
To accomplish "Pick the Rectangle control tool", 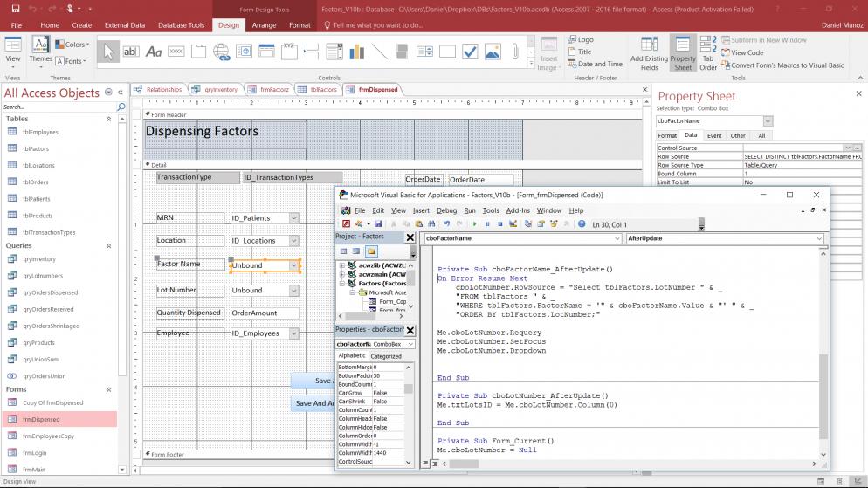I will point(447,52).
